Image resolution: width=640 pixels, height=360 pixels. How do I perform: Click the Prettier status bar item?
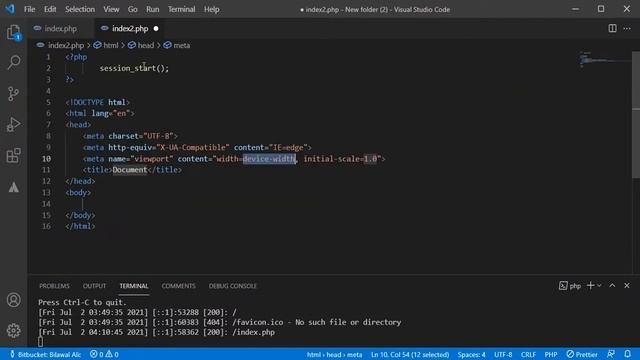(582, 354)
